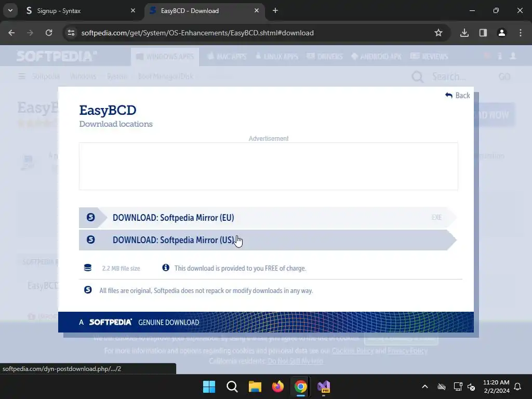The image size is (532, 399).
Task: Open the tab search dropdown arrow
Action: click(x=10, y=10)
